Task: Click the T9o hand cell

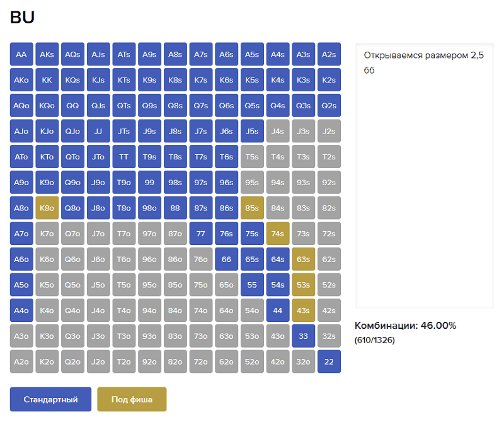Action: click(x=123, y=183)
